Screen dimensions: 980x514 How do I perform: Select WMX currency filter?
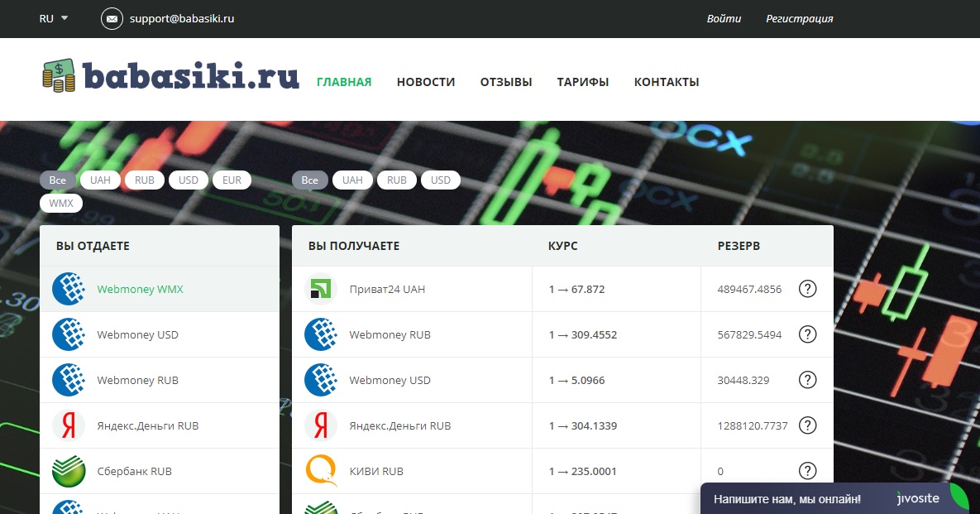61,204
